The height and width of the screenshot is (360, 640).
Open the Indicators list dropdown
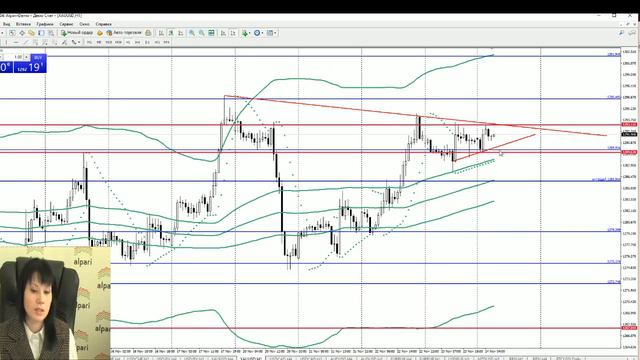coord(246,33)
